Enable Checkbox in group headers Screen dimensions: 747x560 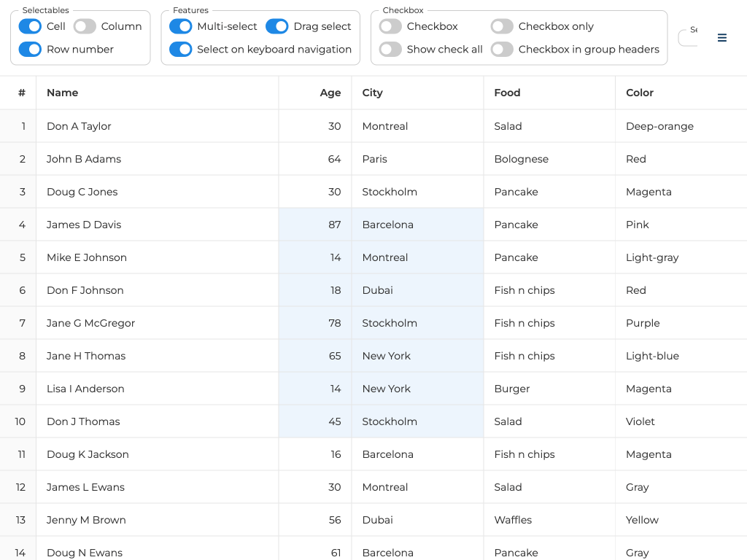coord(502,50)
